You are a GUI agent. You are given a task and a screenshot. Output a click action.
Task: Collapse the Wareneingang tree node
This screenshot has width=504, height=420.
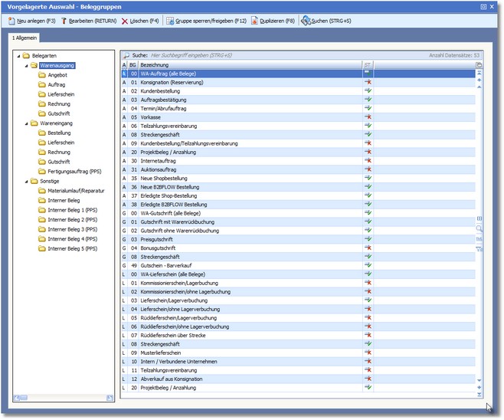[26, 123]
